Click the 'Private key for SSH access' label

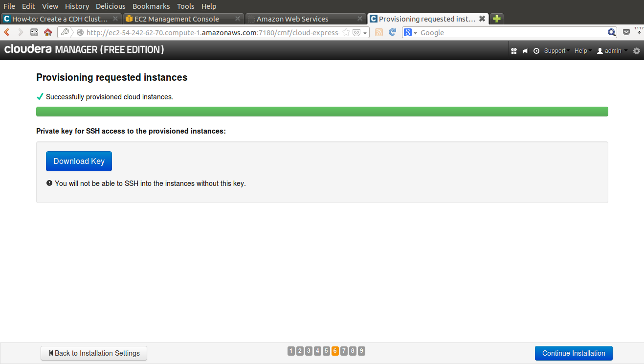click(x=131, y=131)
